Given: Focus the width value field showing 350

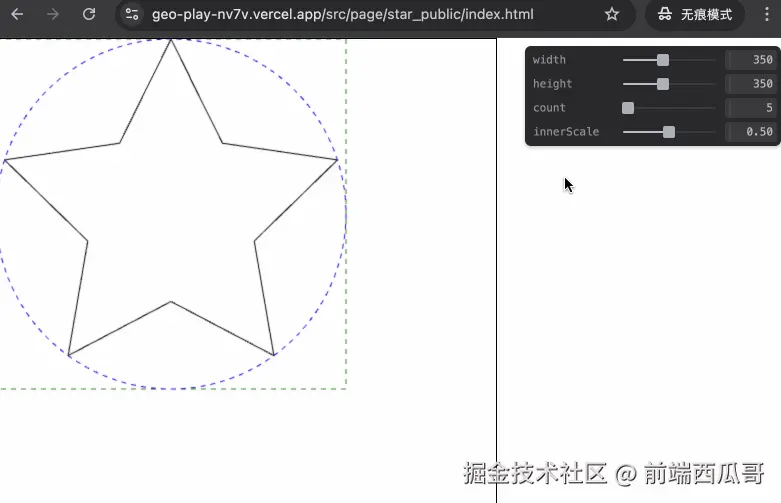Looking at the screenshot, I should (752, 60).
